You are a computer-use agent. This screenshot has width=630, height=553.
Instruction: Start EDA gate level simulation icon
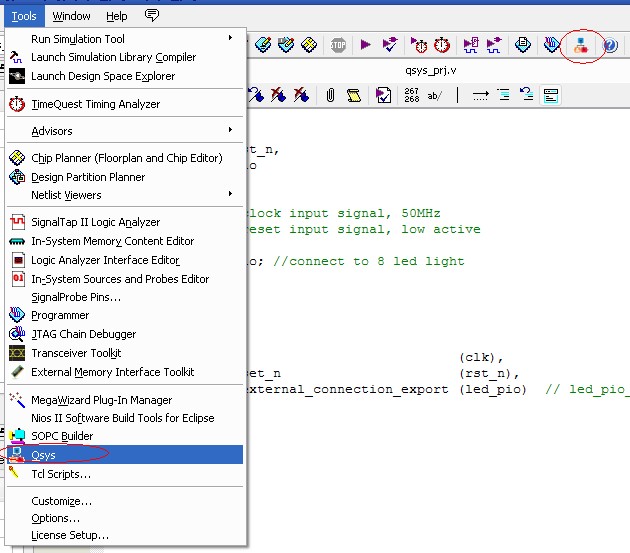494,45
